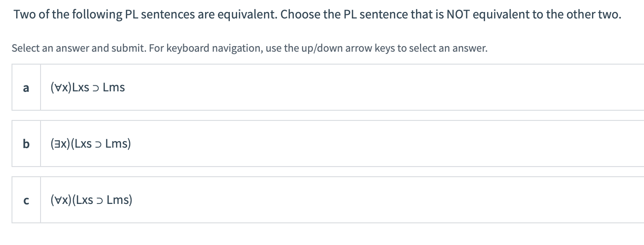
Task: Select answer option c
Action: [322, 200]
